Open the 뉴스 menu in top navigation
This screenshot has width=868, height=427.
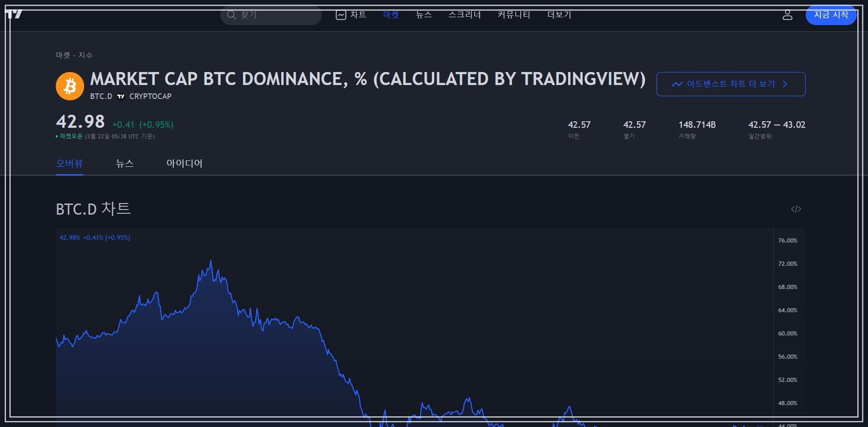coord(424,15)
